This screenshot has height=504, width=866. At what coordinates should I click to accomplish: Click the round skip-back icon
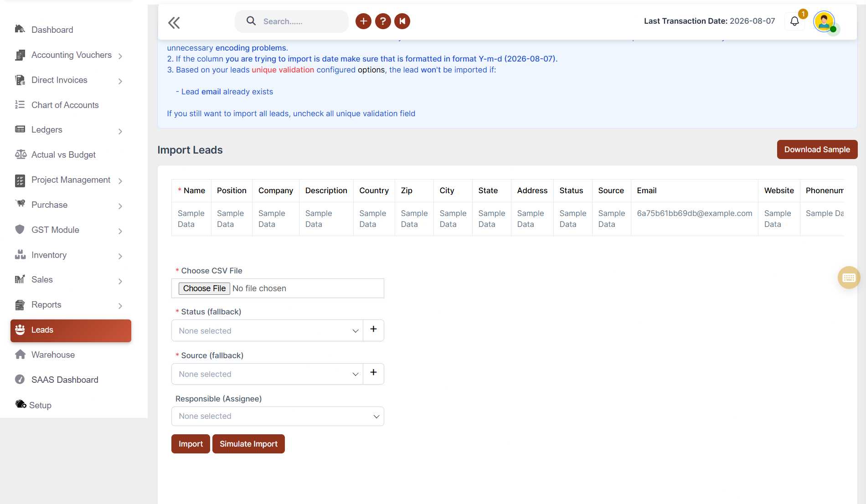coord(402,21)
